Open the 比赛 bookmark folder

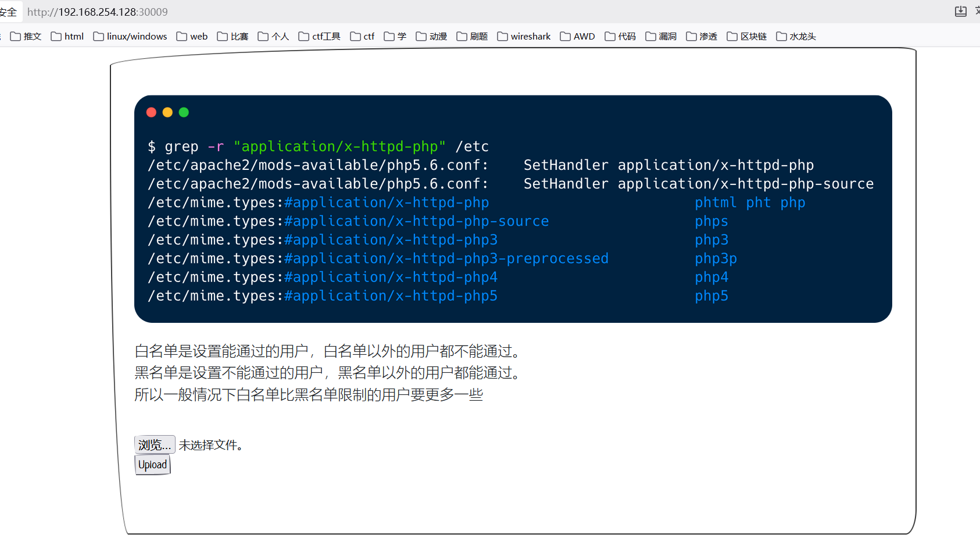(233, 36)
